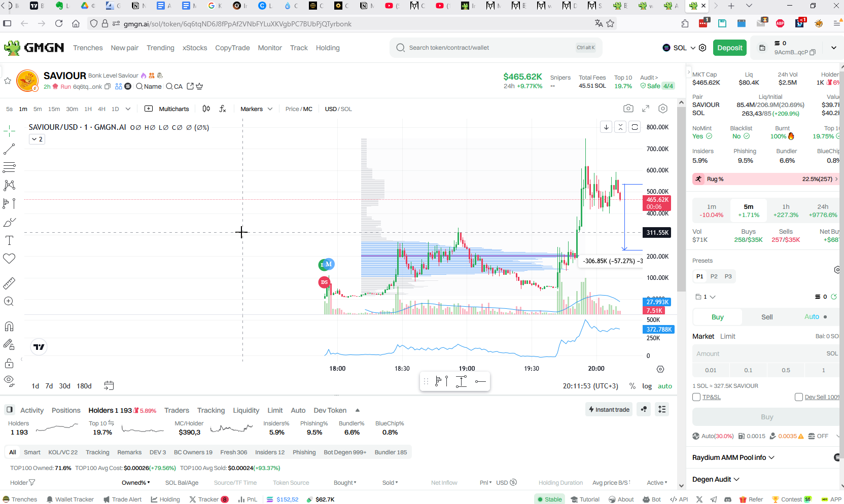The width and height of the screenshot is (844, 504).
Task: Open the indicators fx menu
Action: [x=222, y=109]
